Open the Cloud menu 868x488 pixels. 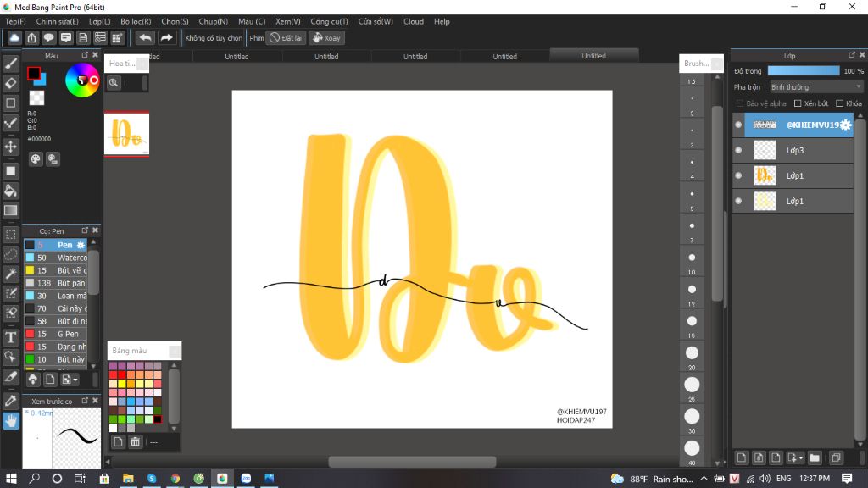pyautogui.click(x=414, y=21)
